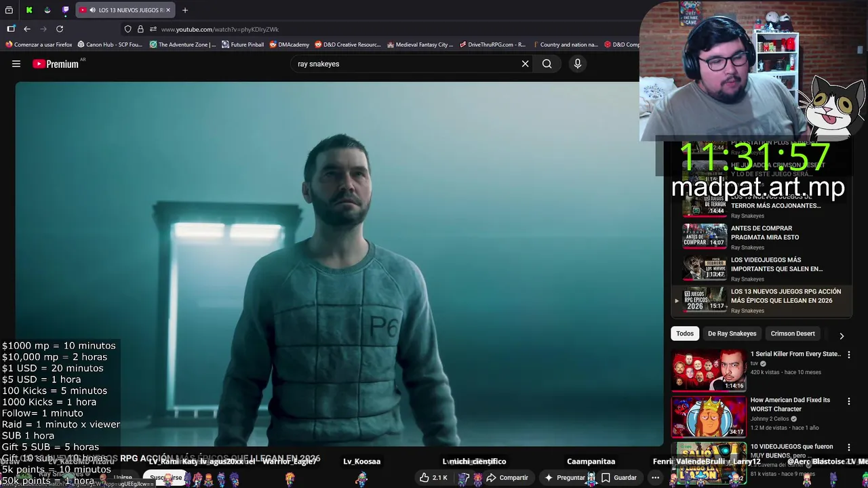Open menu for 1 Serial Killer video

coord(848,354)
